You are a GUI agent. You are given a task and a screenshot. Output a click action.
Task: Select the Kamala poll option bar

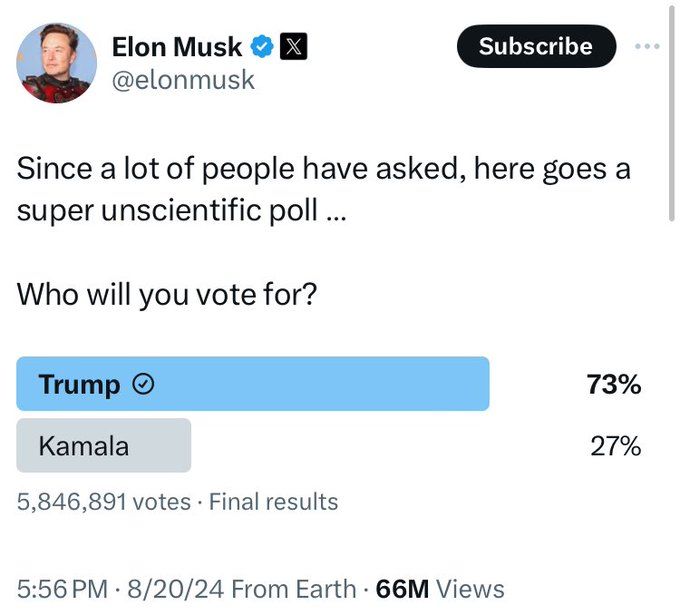pyautogui.click(x=103, y=446)
